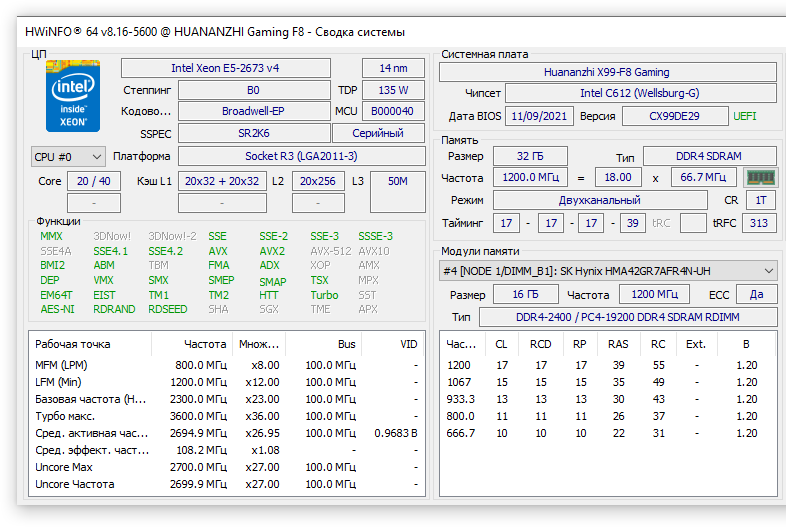Click the Intel Xeon E5-2673 v4 field
The image size is (786, 527).
tap(226, 68)
